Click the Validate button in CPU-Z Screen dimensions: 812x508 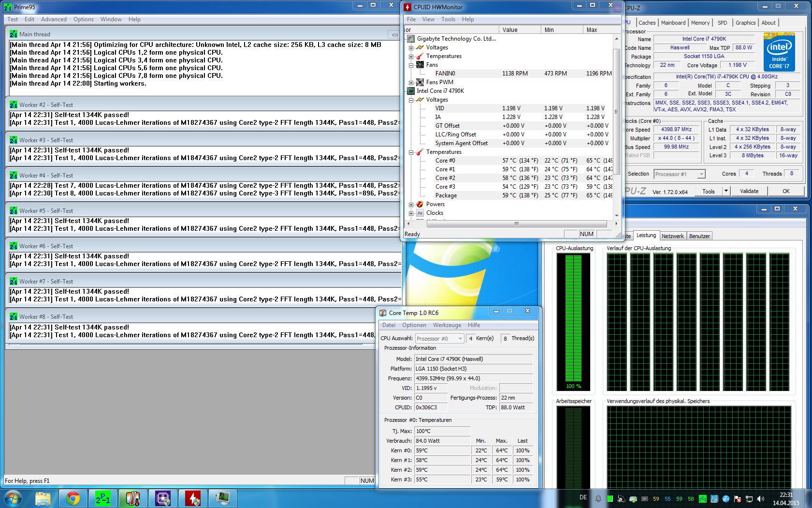pyautogui.click(x=749, y=191)
